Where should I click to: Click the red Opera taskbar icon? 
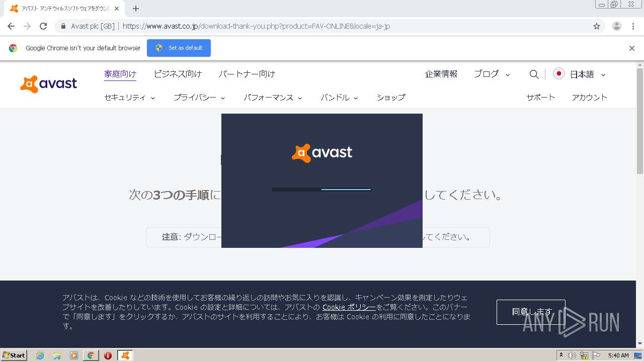pyautogui.click(x=108, y=355)
